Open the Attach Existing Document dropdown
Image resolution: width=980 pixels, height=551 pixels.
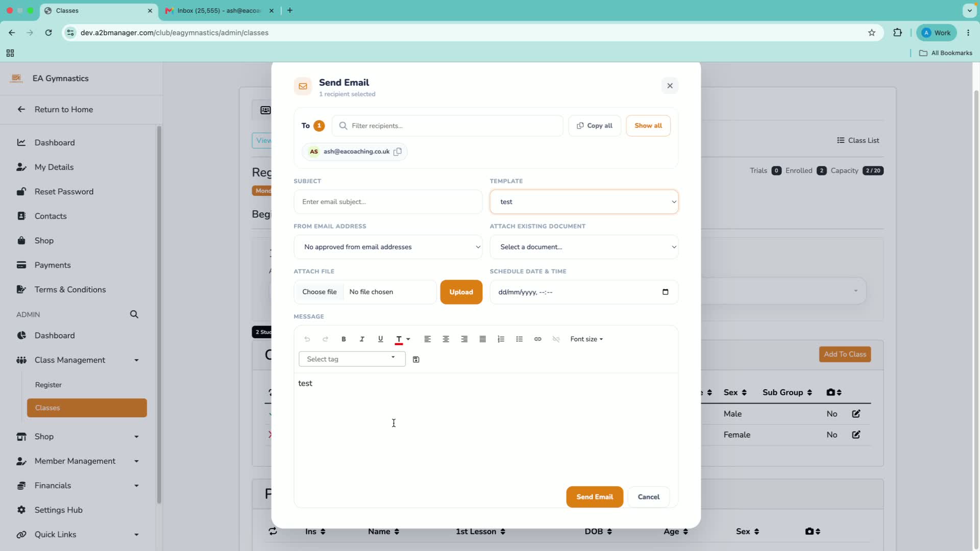point(584,247)
